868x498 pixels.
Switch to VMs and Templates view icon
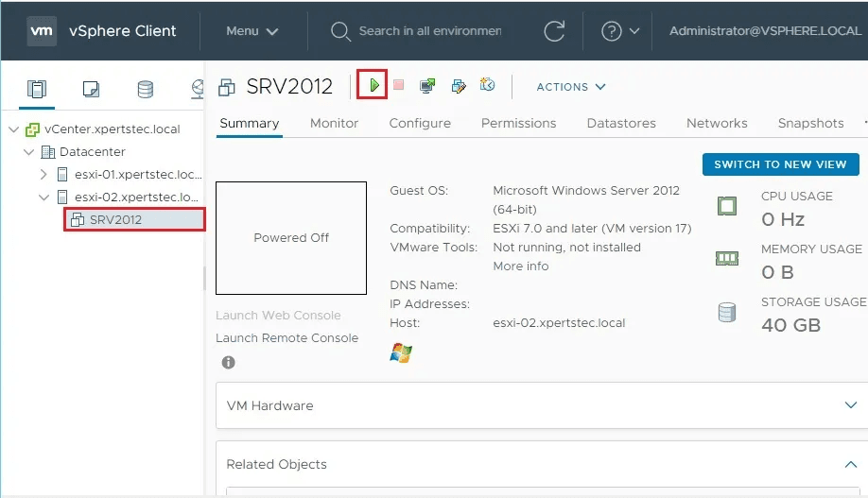[x=91, y=89]
